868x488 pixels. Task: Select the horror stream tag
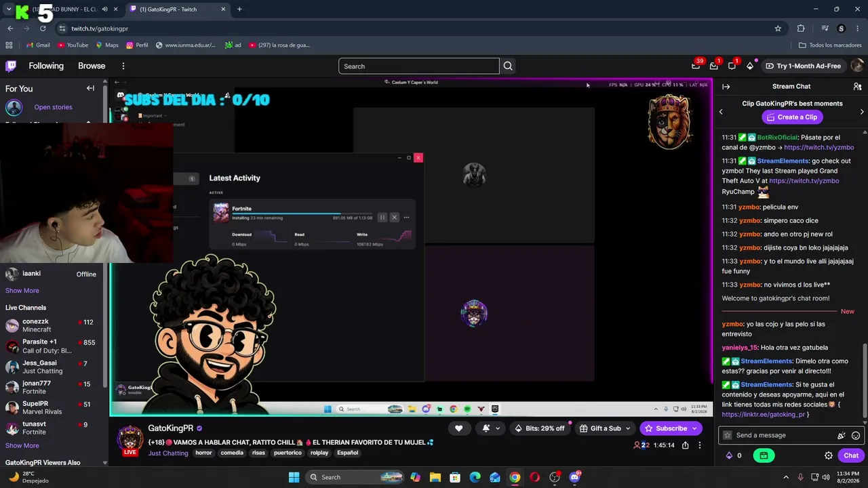[x=204, y=453]
